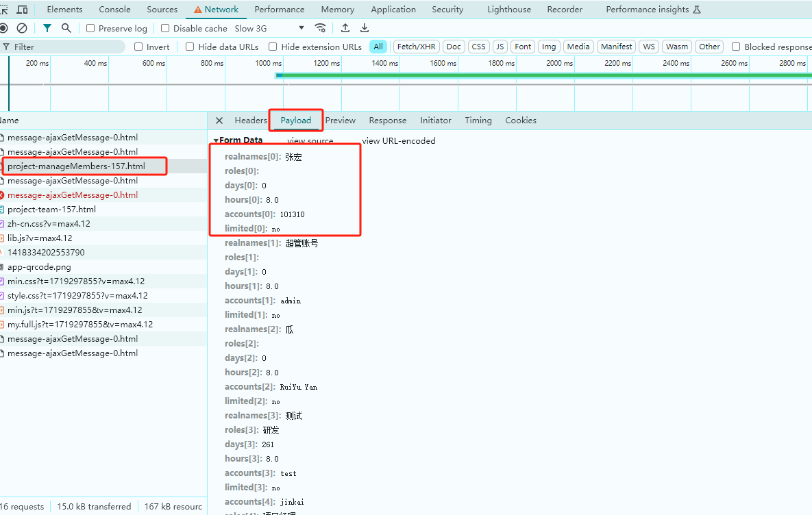Switch to the Response tab
Image resolution: width=812 pixels, height=515 pixels.
[387, 121]
